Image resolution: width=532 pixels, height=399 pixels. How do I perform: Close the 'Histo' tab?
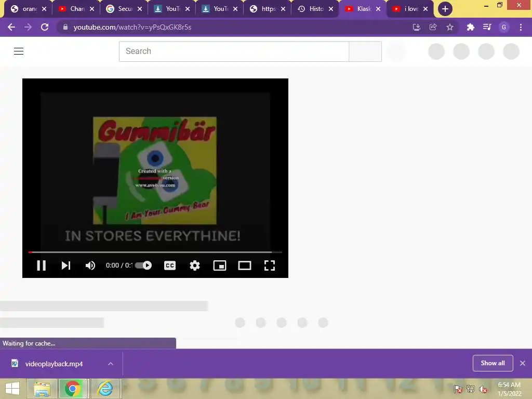point(331,9)
